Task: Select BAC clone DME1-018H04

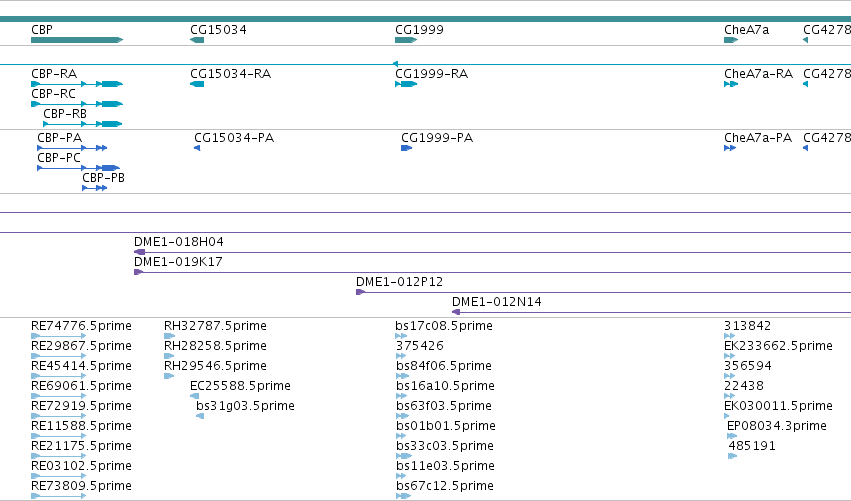Action: coord(492,252)
